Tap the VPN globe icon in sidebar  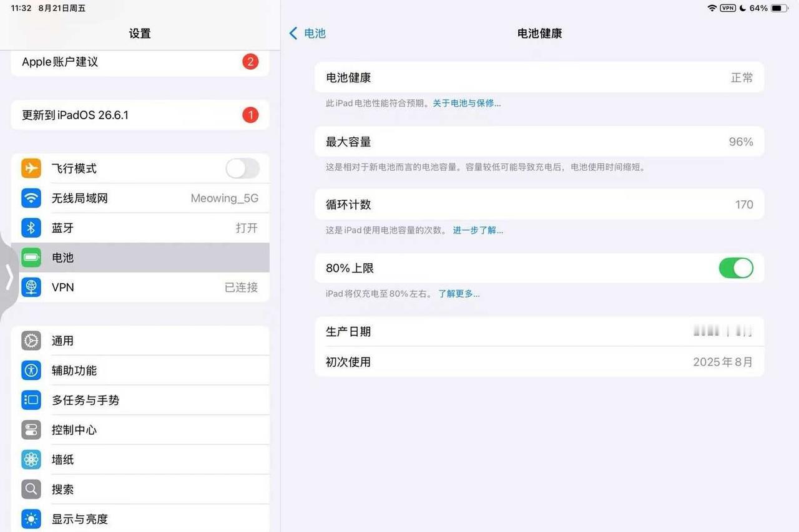[31, 288]
